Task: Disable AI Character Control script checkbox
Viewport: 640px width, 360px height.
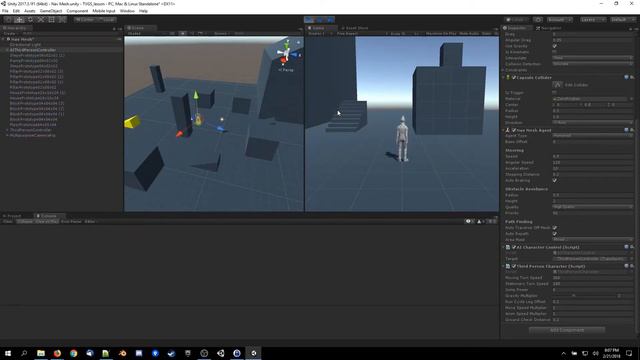Action: pos(514,247)
